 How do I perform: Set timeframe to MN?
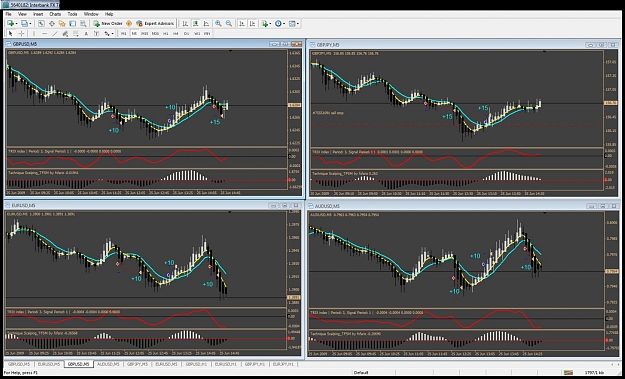(x=207, y=34)
